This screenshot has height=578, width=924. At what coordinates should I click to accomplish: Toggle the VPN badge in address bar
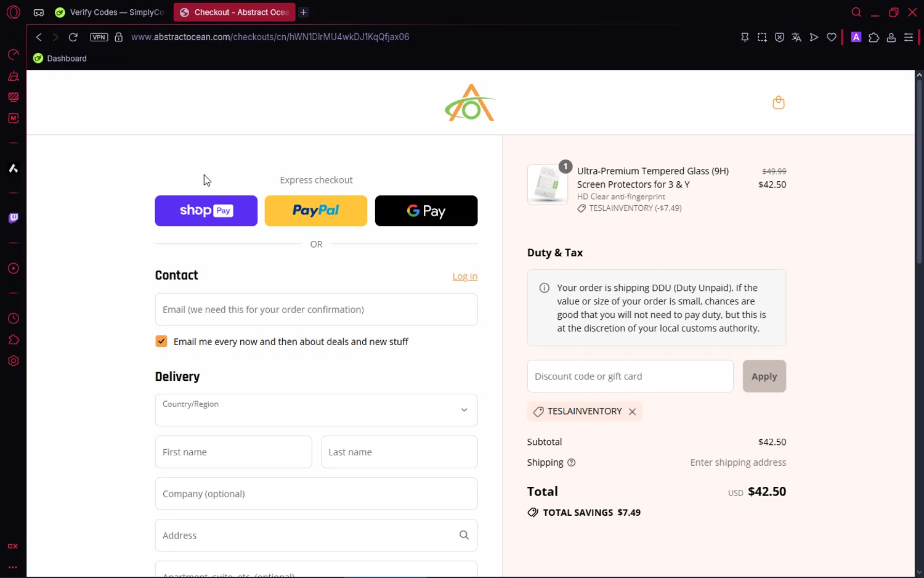[99, 37]
